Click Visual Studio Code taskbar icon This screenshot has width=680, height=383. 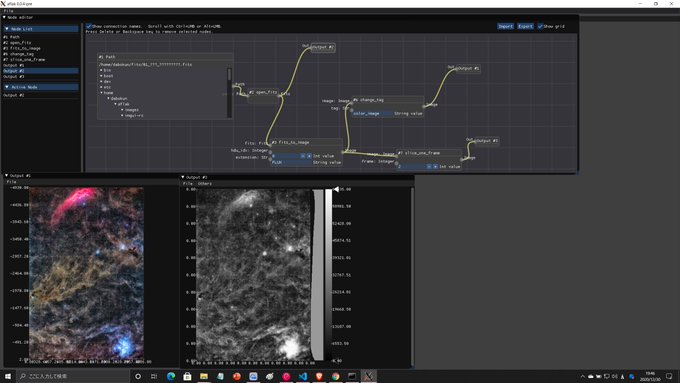pos(303,376)
